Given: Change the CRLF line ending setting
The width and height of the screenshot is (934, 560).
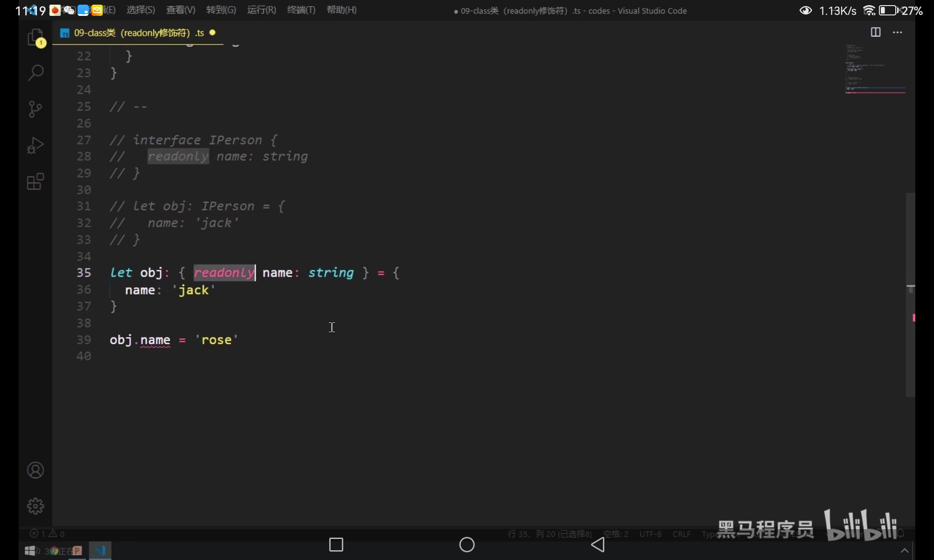Looking at the screenshot, I should 681,534.
